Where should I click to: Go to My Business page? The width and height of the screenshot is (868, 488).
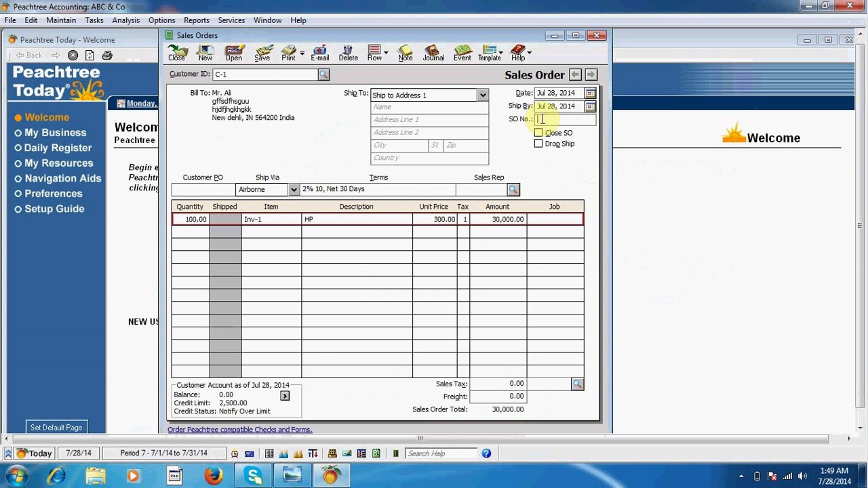(56, 133)
